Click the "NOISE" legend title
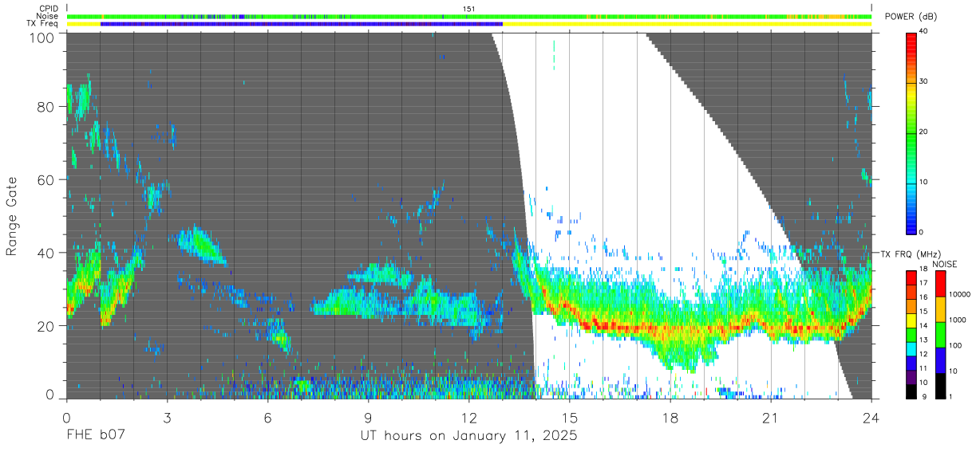Image resolution: width=980 pixels, height=452 pixels. pos(946,264)
